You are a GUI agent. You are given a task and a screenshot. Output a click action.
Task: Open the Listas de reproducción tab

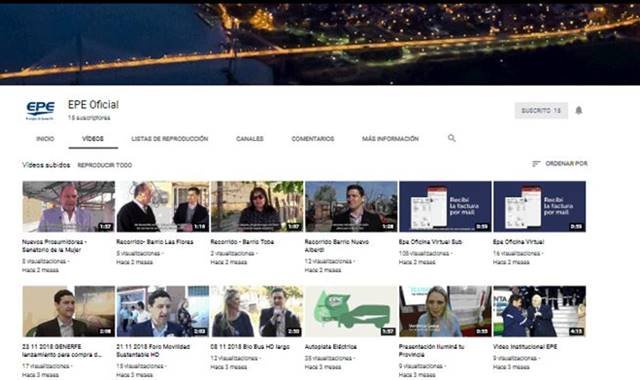click(170, 139)
